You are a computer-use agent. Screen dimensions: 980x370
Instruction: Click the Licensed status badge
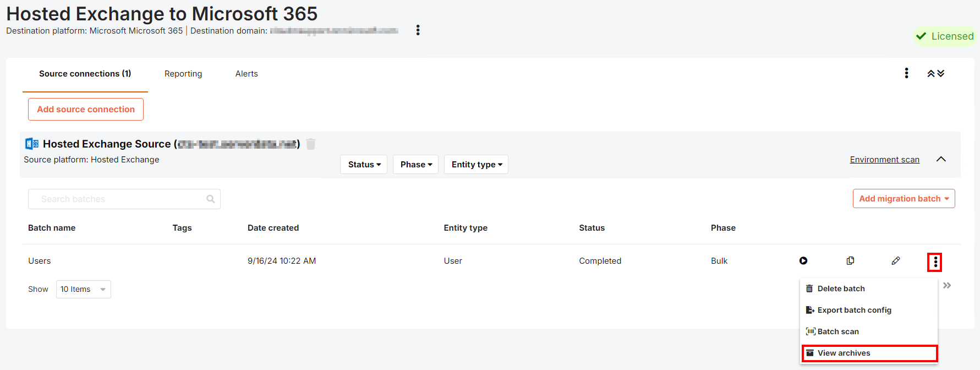tap(945, 36)
